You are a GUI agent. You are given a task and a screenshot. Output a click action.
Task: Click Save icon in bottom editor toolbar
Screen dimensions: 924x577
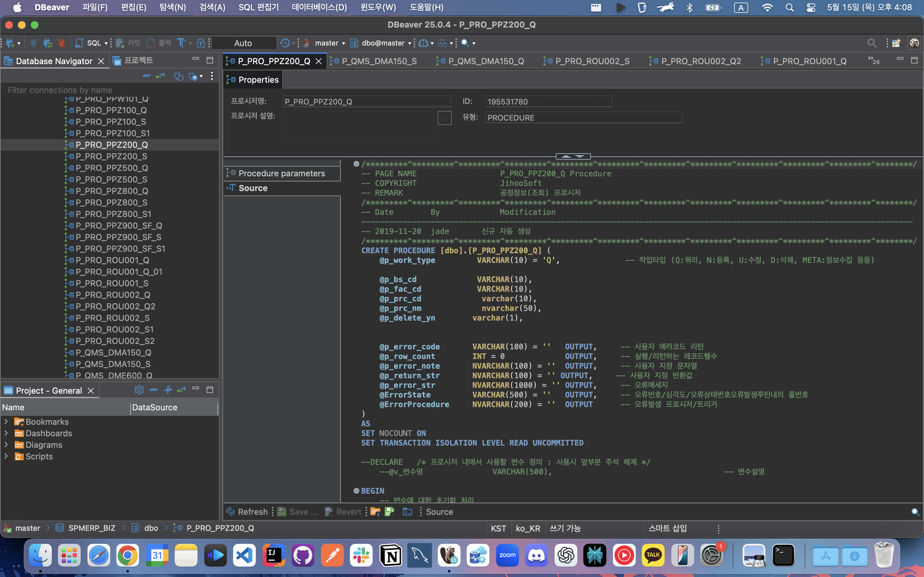tap(282, 512)
